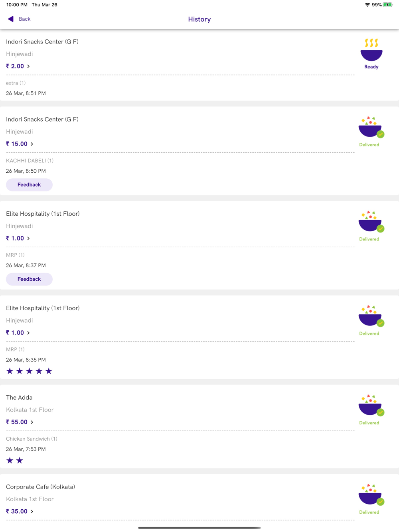
Task: Tap Delivered bowl icon for Corporate Cafe order
Action: [371, 495]
